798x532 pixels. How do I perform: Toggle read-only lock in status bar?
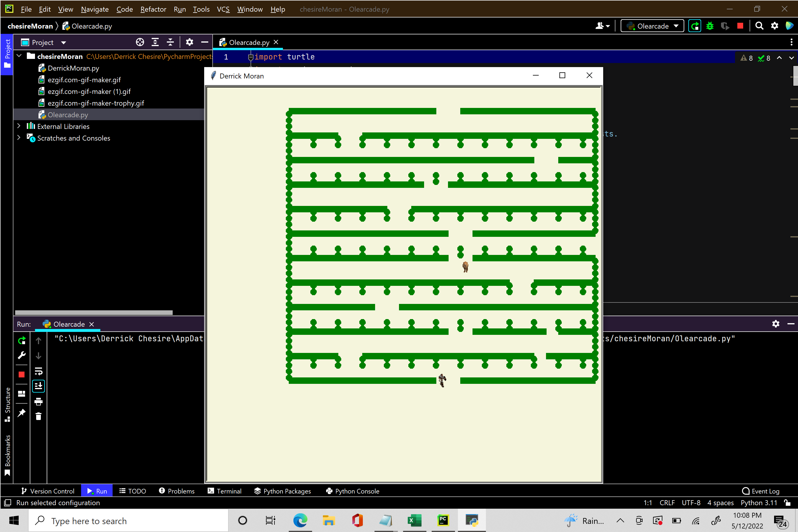coord(787,503)
